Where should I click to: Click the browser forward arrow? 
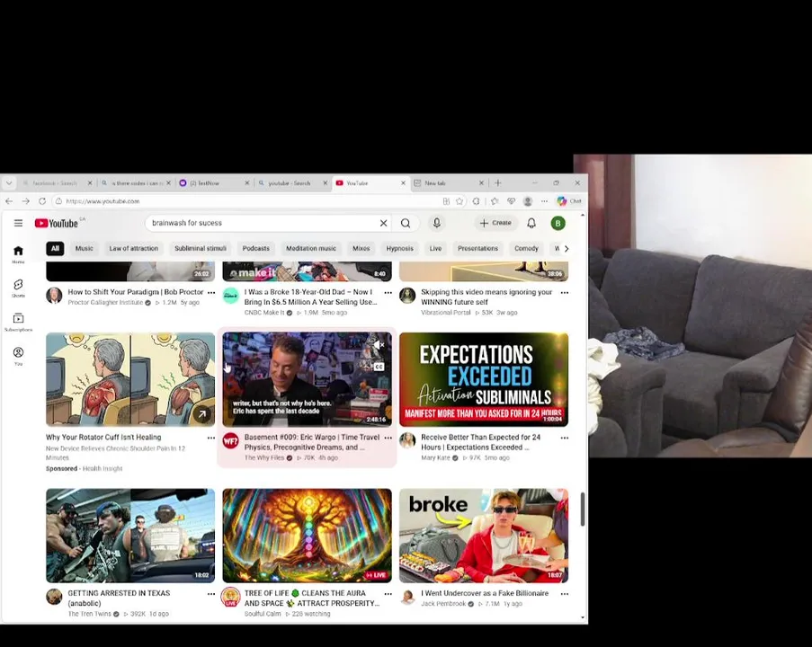pyautogui.click(x=25, y=201)
